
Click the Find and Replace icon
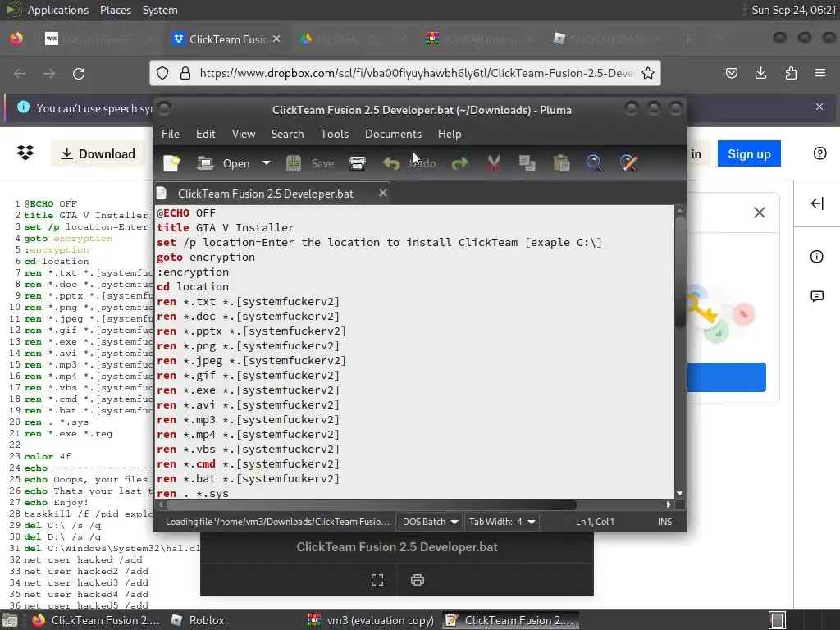tap(629, 163)
